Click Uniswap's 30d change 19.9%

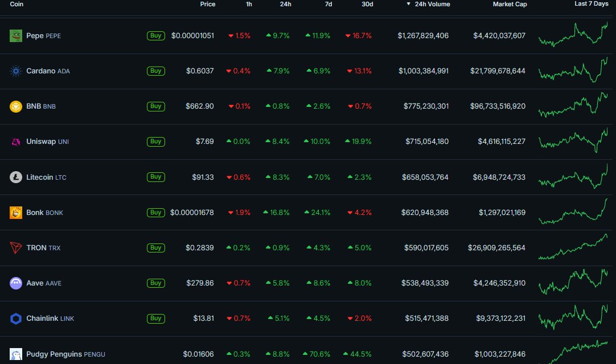pyautogui.click(x=358, y=142)
